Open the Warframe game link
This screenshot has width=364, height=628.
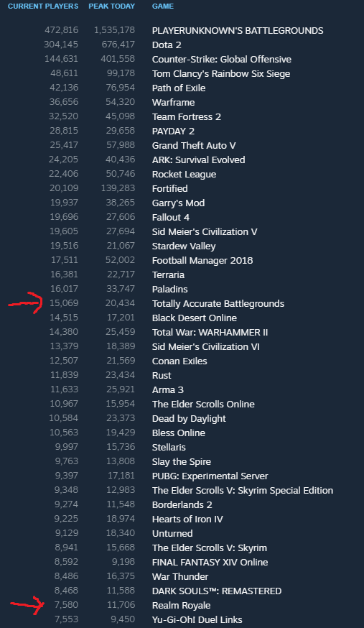tap(173, 103)
